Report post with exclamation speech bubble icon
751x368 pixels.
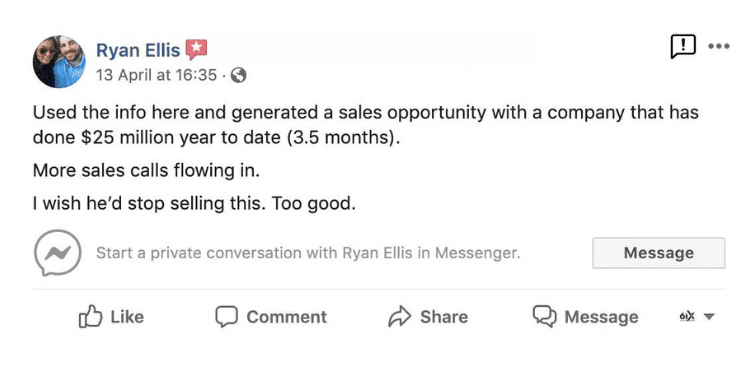[683, 47]
